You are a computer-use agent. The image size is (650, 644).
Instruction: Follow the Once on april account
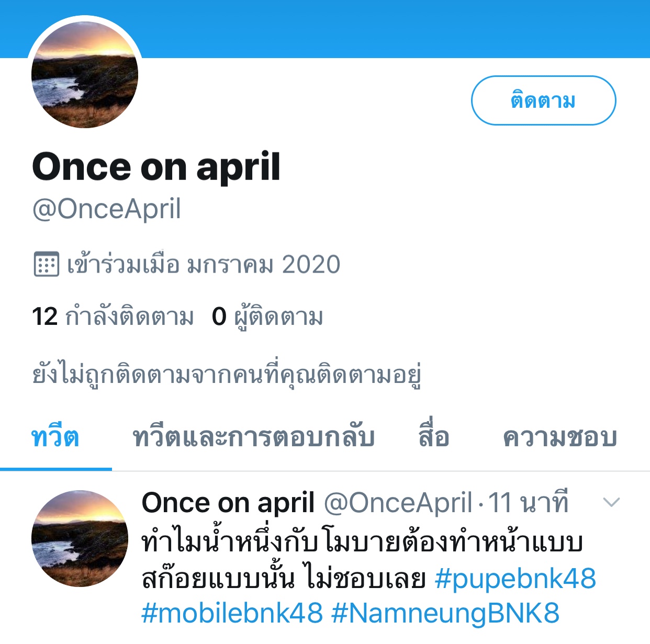pyautogui.click(x=543, y=100)
